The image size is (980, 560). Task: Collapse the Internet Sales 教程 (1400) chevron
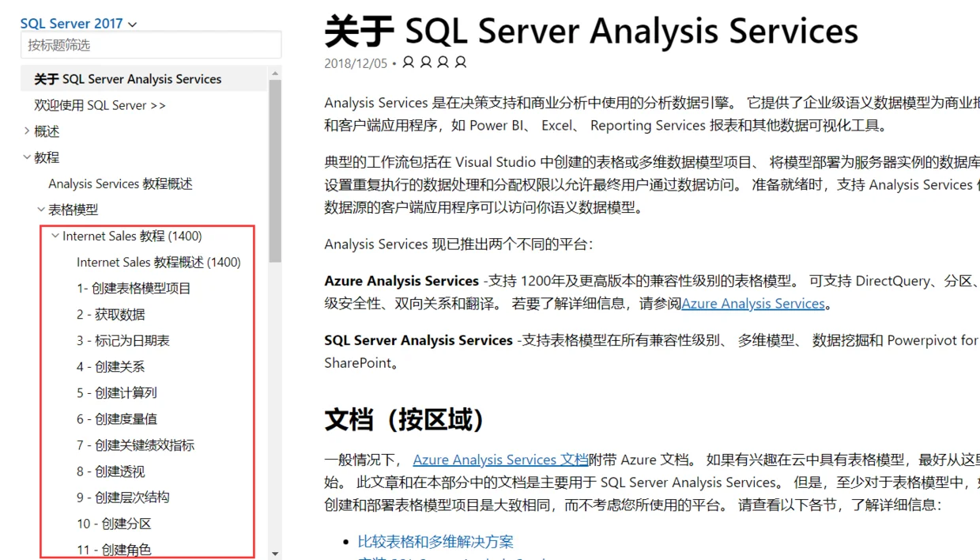[x=55, y=236]
